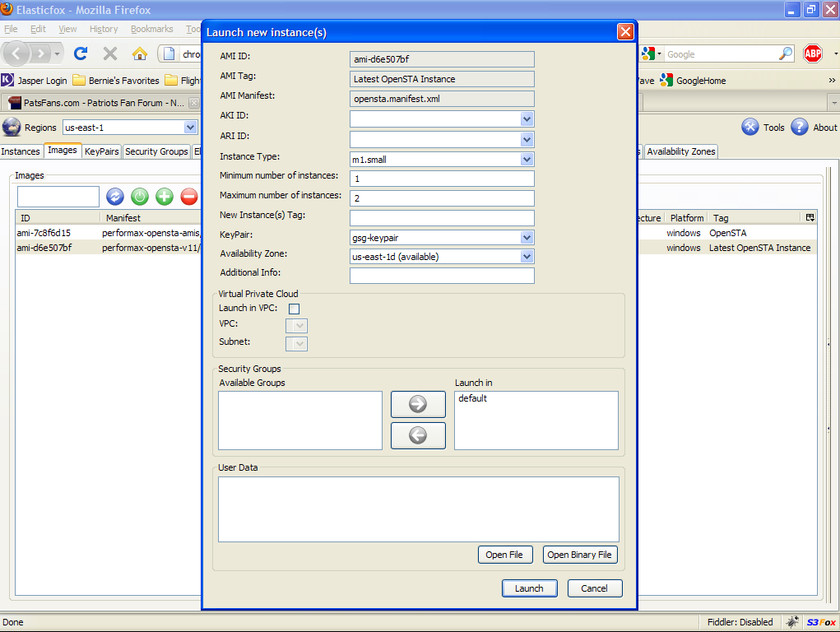Image resolution: width=840 pixels, height=632 pixels.
Task: Open the KeyPair dropdown
Action: click(527, 238)
